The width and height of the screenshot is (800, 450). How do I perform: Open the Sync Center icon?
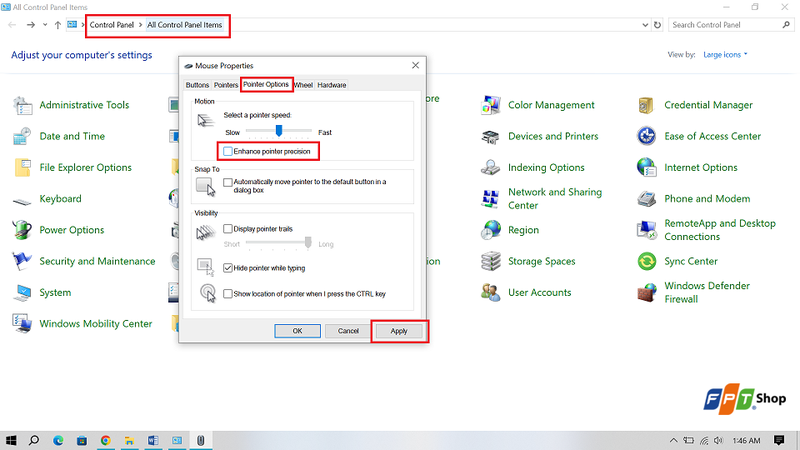[646, 261]
